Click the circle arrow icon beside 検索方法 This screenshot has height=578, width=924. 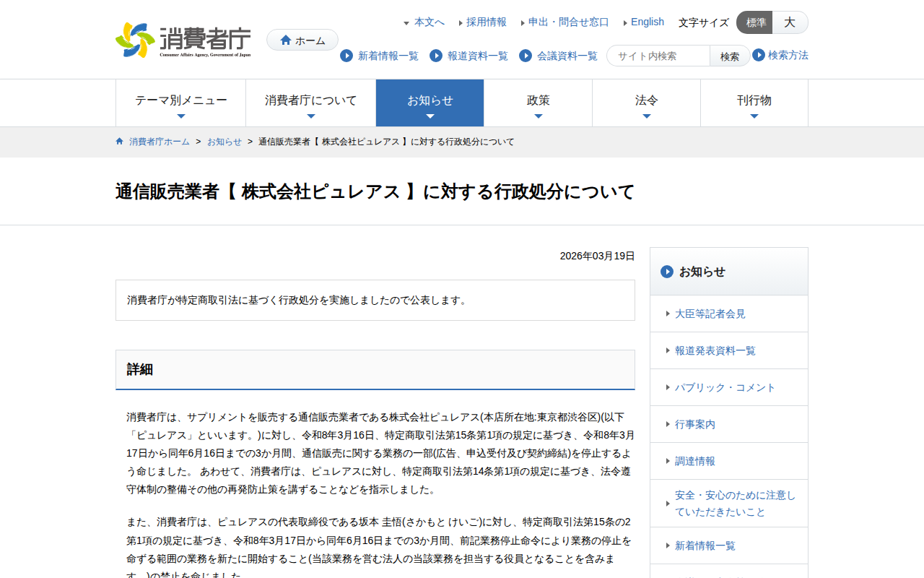[759, 55]
